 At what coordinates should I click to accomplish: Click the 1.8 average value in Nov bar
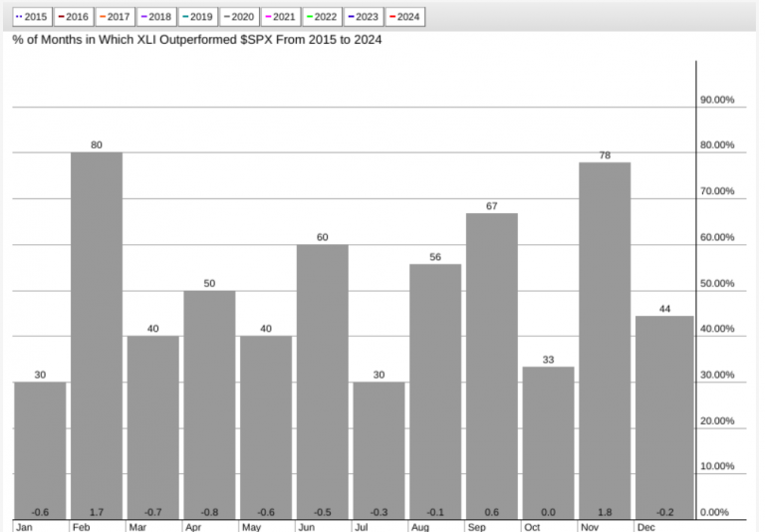tap(605, 512)
